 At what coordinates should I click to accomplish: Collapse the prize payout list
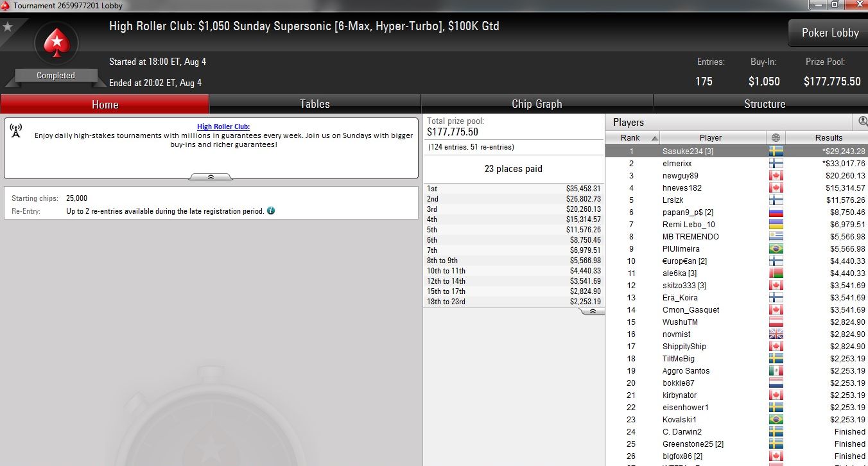592,311
